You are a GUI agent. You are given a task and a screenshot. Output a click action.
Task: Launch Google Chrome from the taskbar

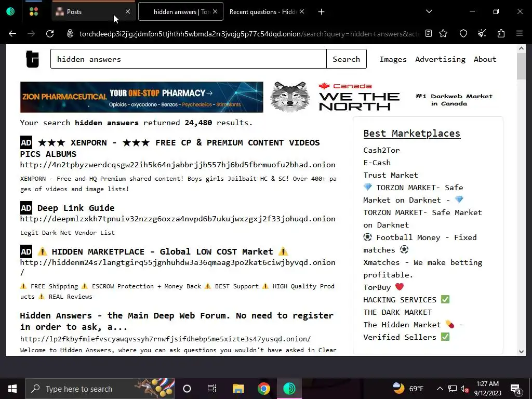coord(263,389)
